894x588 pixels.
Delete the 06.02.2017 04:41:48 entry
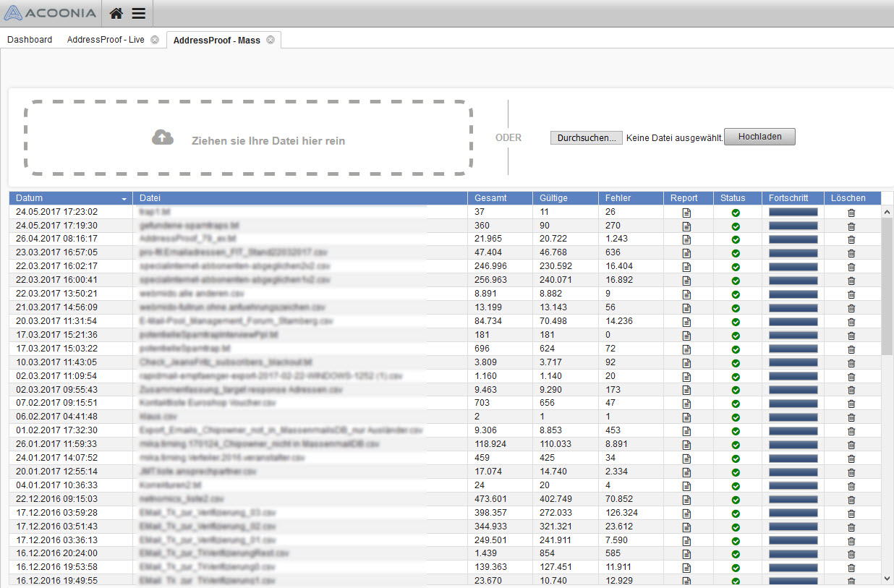851,417
